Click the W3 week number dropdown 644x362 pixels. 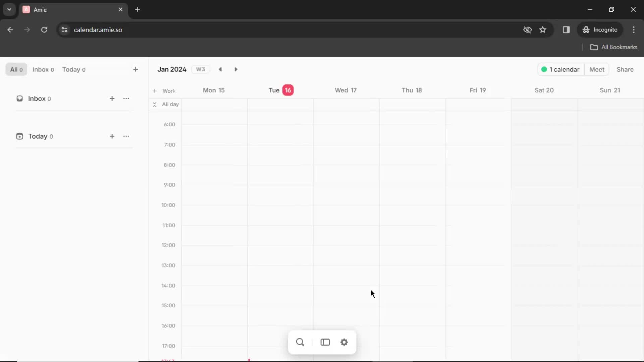pos(200,69)
